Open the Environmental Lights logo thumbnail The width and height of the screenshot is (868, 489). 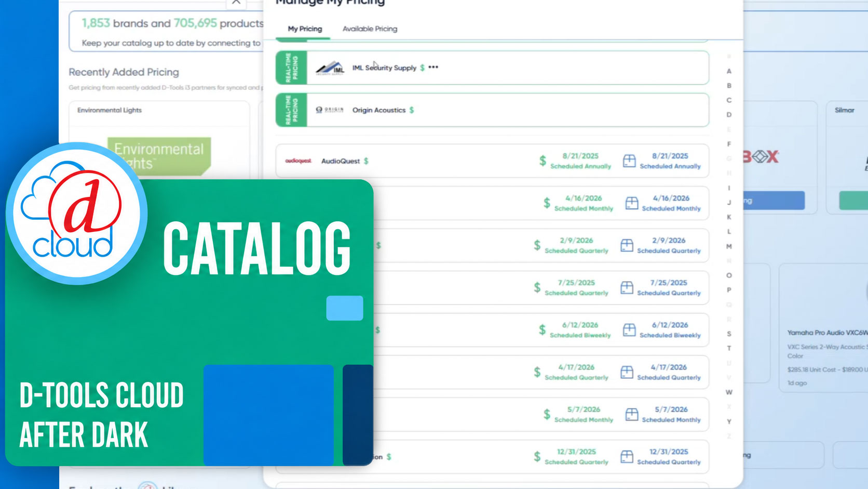click(x=159, y=156)
